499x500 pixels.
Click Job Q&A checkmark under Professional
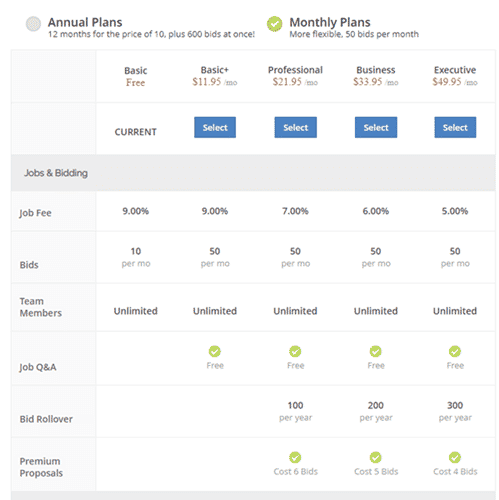295,351
